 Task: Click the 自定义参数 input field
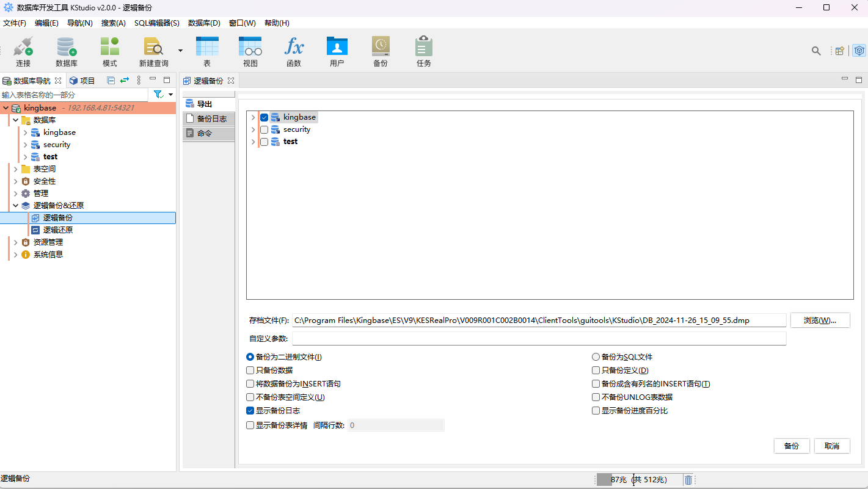539,339
